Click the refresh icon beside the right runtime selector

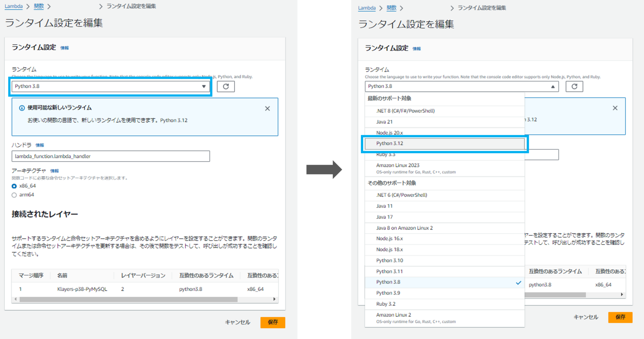(575, 86)
